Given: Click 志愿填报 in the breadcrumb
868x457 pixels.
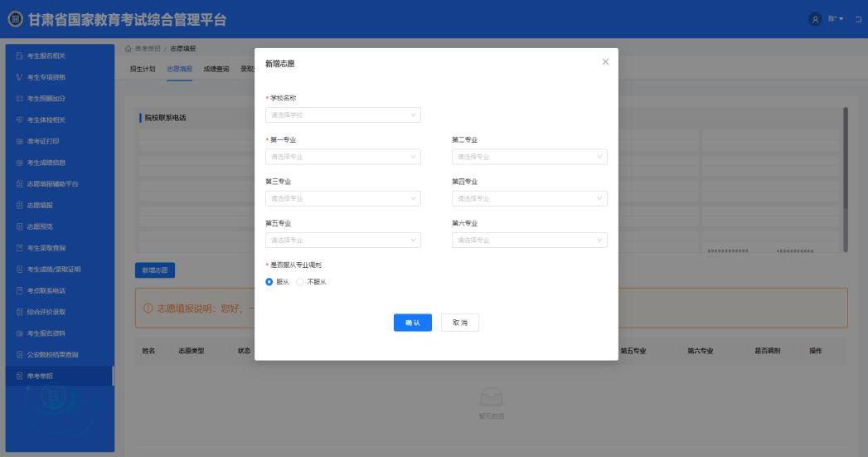Looking at the screenshot, I should [x=182, y=49].
